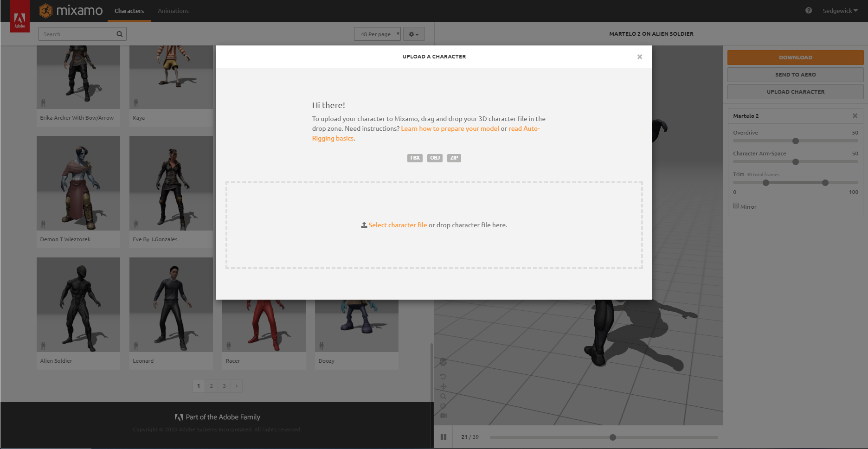Image resolution: width=868 pixels, height=449 pixels.
Task: Click the rig icon on Doozy card
Action: click(x=321, y=346)
